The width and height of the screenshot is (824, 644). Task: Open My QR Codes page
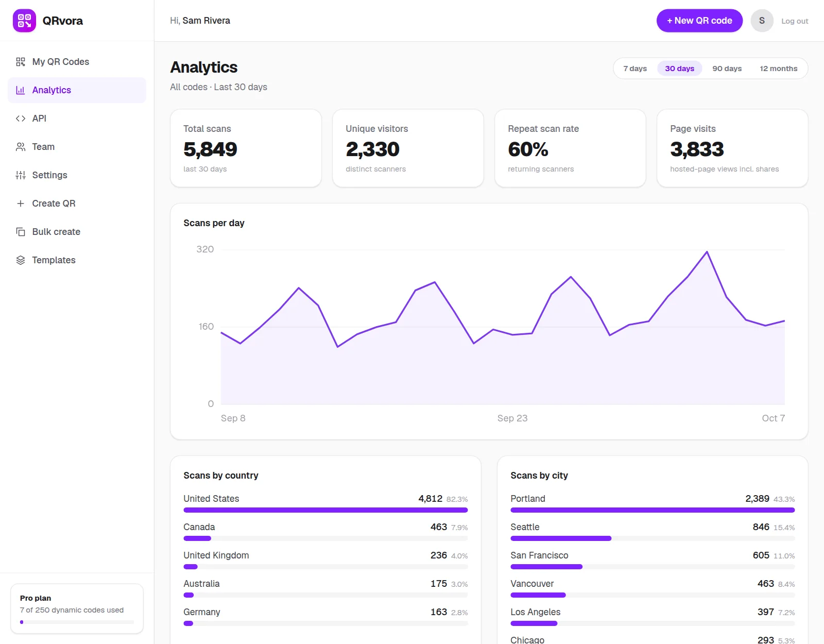[x=77, y=62]
